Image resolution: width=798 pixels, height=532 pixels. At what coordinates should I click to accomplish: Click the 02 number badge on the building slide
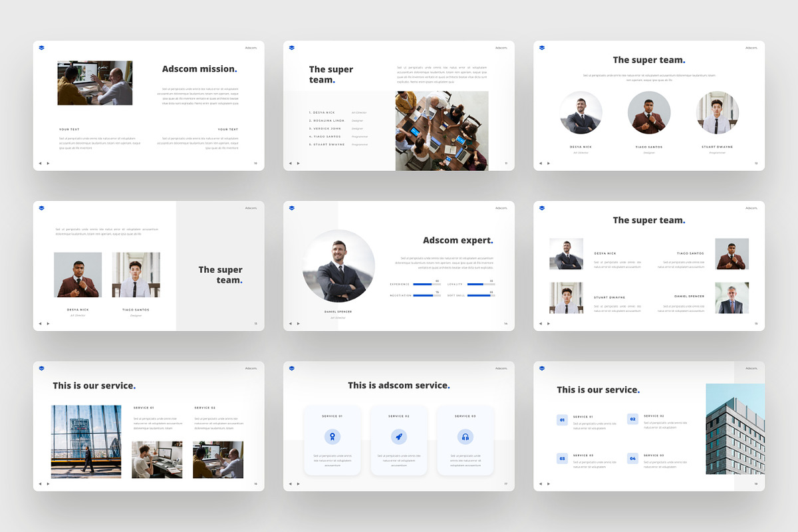click(x=632, y=419)
